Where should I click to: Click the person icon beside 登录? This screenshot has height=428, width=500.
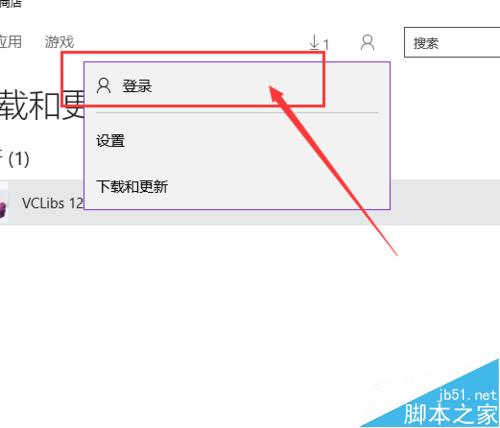(104, 86)
